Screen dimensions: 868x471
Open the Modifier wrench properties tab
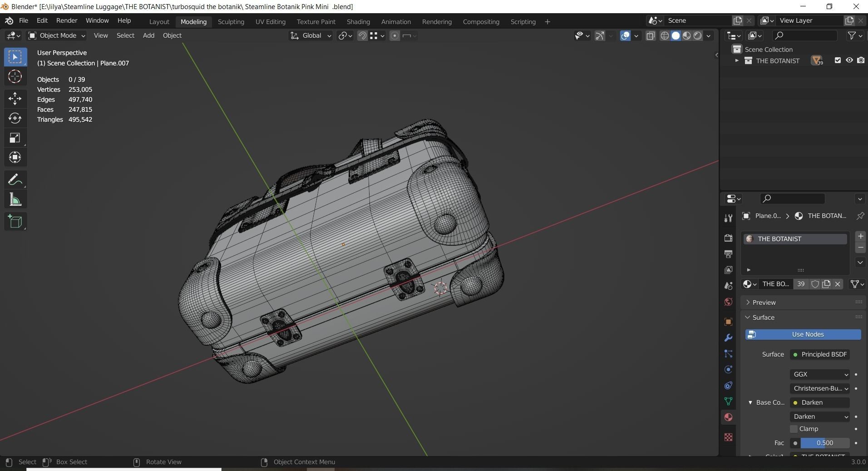click(728, 338)
